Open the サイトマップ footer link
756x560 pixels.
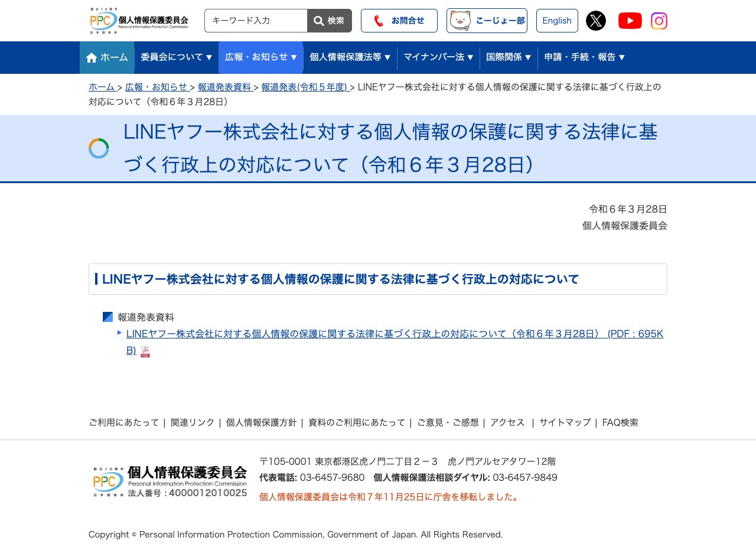[565, 422]
